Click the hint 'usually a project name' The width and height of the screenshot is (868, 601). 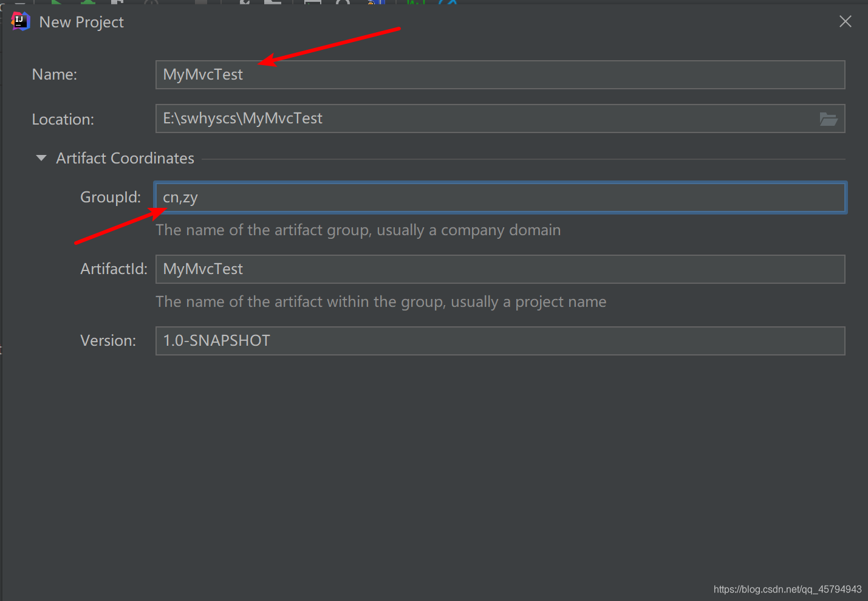pos(528,302)
